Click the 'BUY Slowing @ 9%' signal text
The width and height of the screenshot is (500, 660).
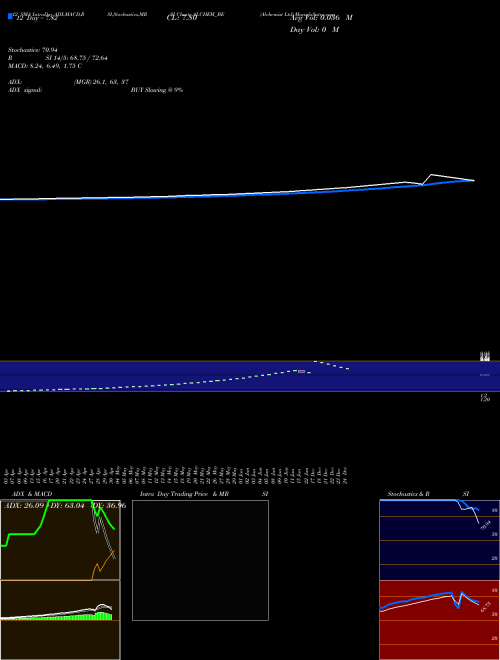click(x=157, y=90)
